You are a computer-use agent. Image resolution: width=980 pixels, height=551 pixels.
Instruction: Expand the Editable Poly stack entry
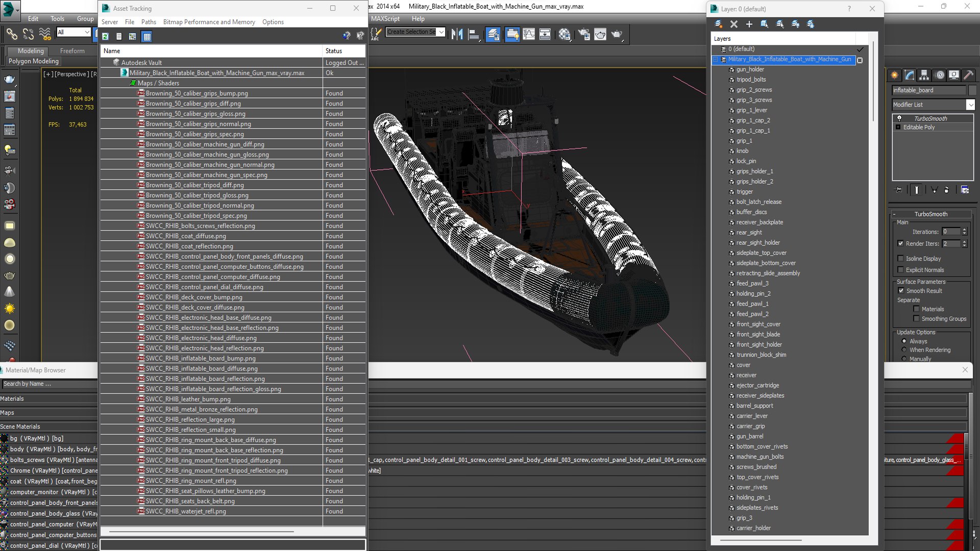click(x=898, y=127)
